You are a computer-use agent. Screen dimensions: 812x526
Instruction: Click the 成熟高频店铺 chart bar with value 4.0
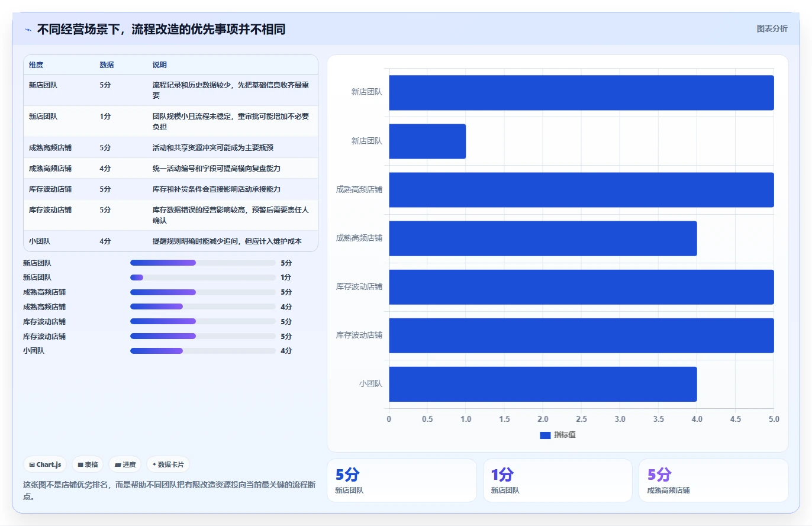click(x=543, y=238)
